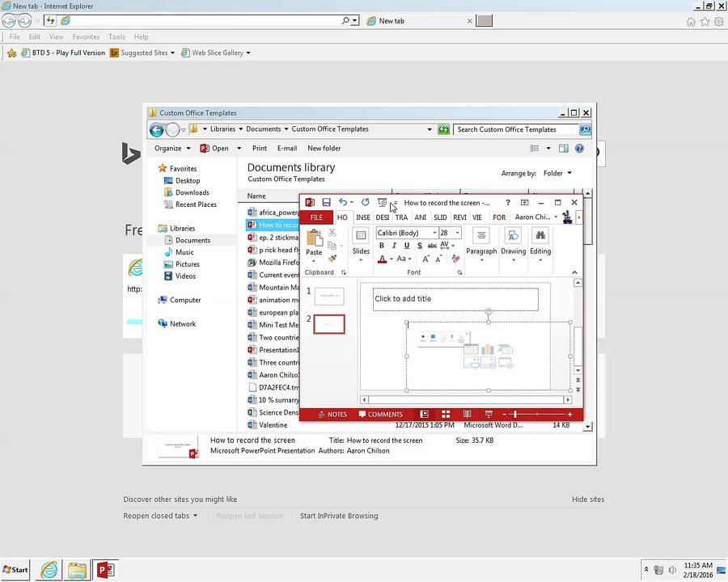
Task: Adjust the zoom slider handle
Action: (x=515, y=414)
